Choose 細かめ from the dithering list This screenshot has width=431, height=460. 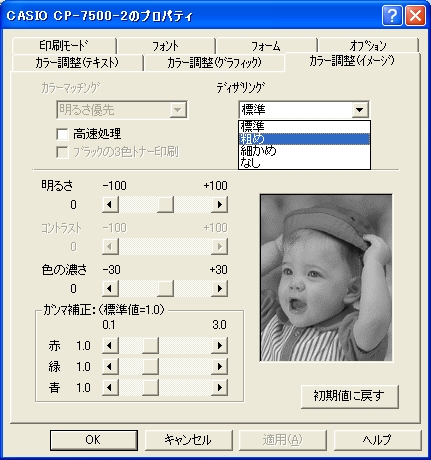[x=304, y=151]
